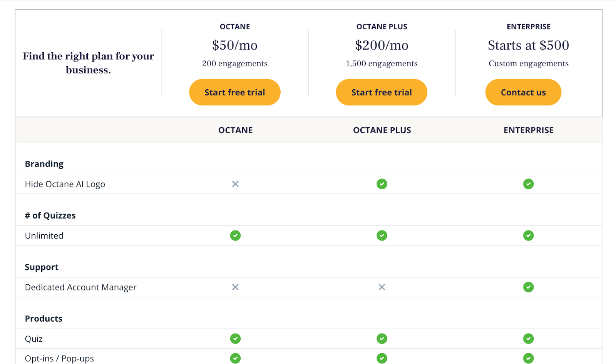This screenshot has width=616, height=364.
Task: Click Octane Plus checkmark in Quiz row
Action: 382,339
